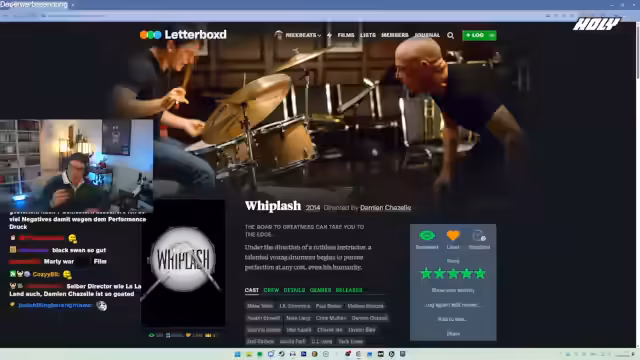This screenshot has width=640, height=360.
Task: Toggle the Watchlist clock icon
Action: tap(479, 236)
